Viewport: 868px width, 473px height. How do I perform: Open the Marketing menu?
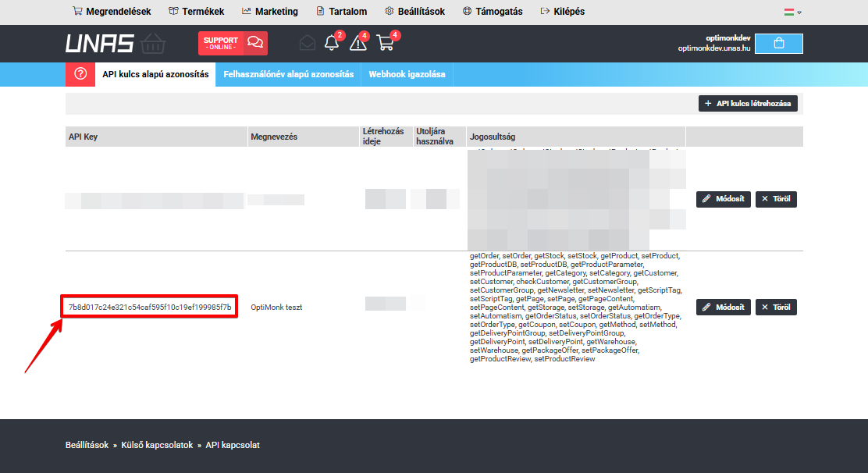[270, 12]
